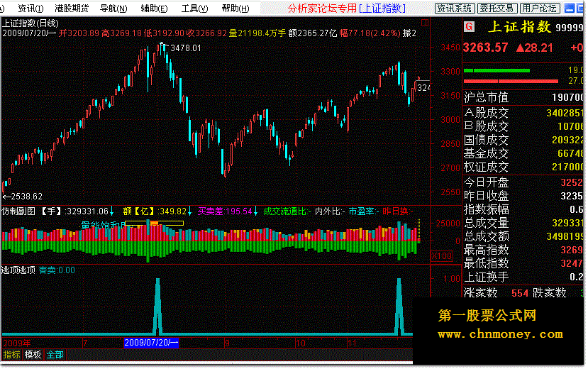Click the 青卖:0.00 indicator value
This screenshot has height=369, width=588.
click(57, 270)
